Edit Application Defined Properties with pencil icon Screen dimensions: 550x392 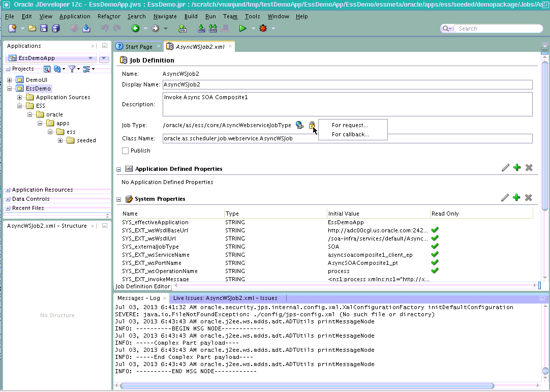(505, 168)
